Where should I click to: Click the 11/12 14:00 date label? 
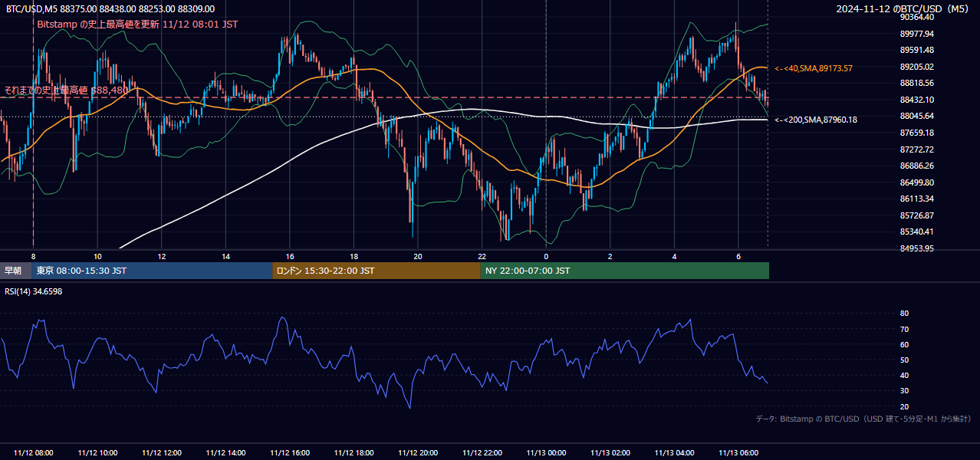(225, 452)
